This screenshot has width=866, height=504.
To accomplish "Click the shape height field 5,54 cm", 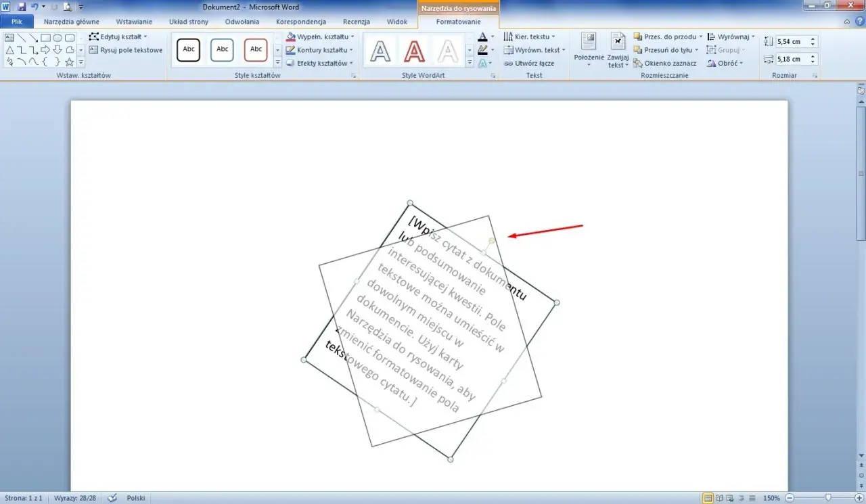I will [x=792, y=41].
